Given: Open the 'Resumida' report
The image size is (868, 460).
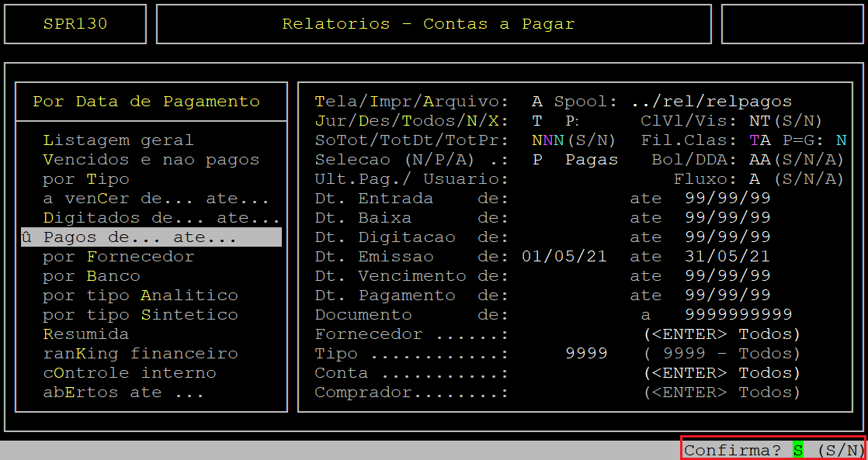Looking at the screenshot, I should point(85,334).
